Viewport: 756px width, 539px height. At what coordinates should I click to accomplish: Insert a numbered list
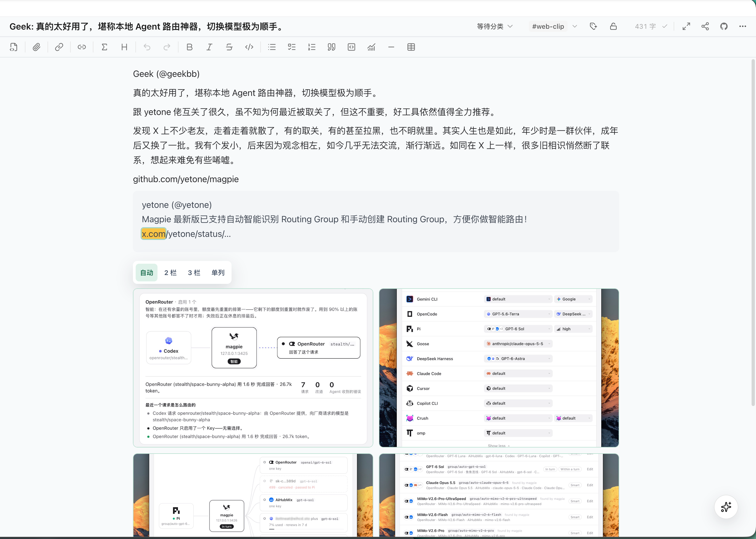pyautogui.click(x=312, y=47)
